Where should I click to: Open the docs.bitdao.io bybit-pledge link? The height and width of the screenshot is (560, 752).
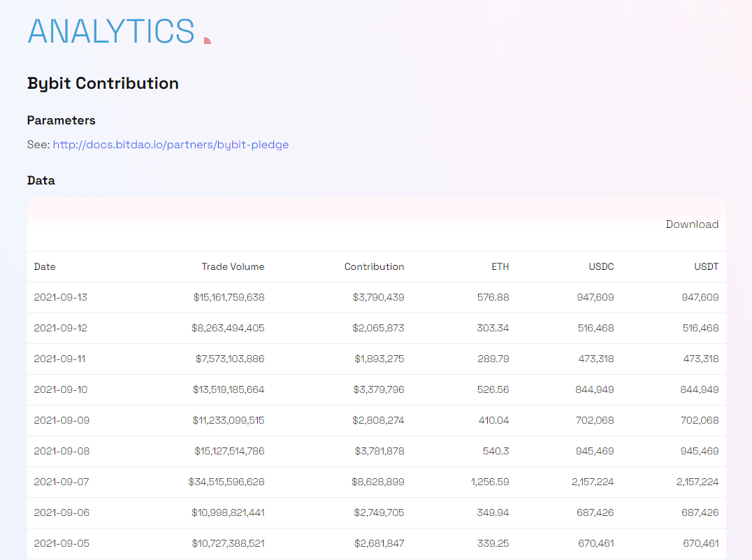[x=171, y=145]
